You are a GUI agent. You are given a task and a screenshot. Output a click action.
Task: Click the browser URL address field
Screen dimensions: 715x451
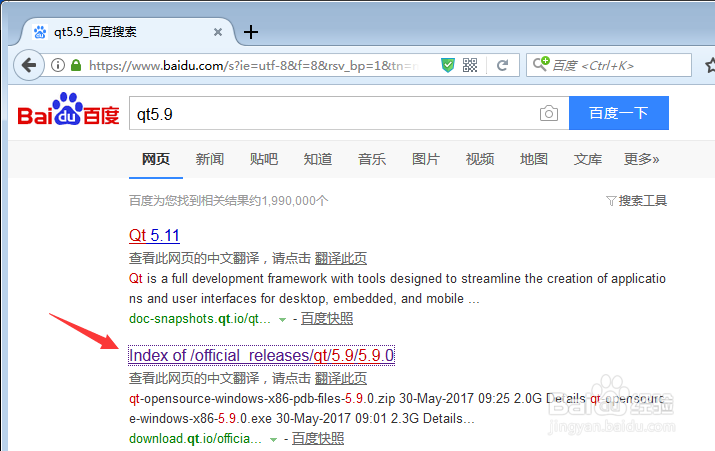coord(255,65)
